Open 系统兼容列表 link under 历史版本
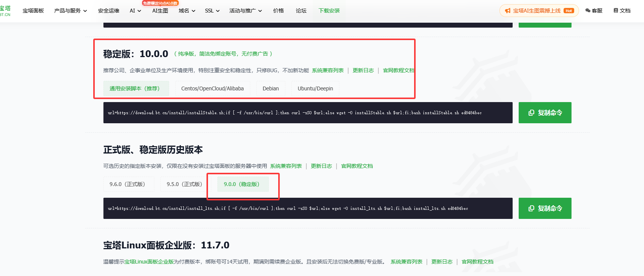Viewport: 644px width, 276px height. coord(286,166)
